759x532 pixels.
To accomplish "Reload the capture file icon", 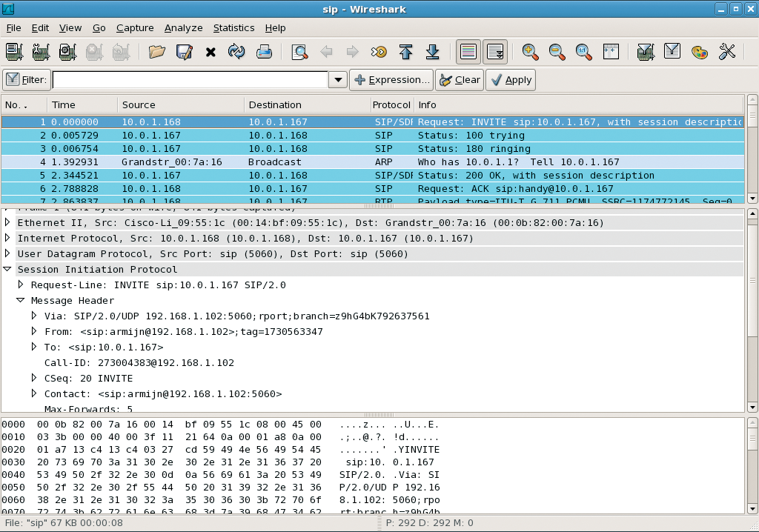I will click(236, 51).
